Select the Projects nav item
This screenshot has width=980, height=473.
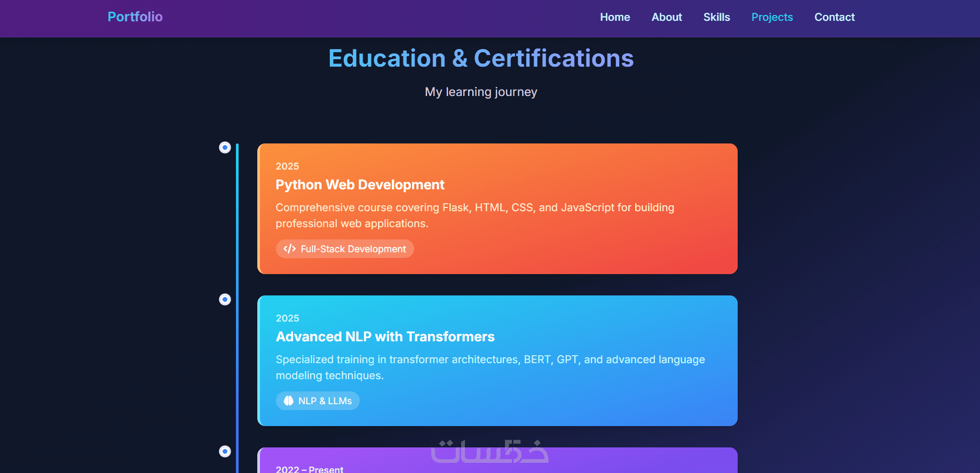(x=772, y=17)
